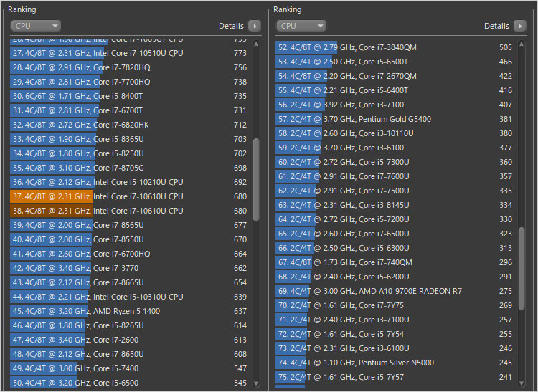Screen dimensions: 538x392
Task: Select row 41 Core i7-6700HQ
Action: [131, 254]
